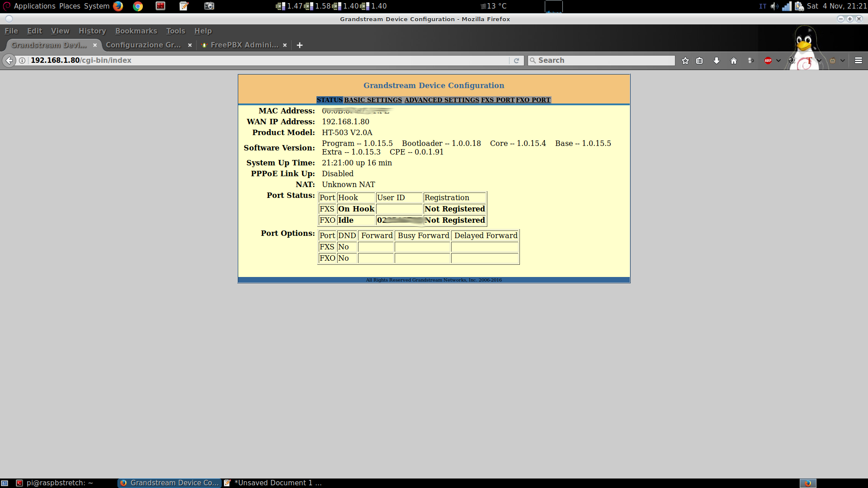This screenshot has width=868, height=488.
Task: Show bookmarks list icon in toolbar
Action: (699, 61)
